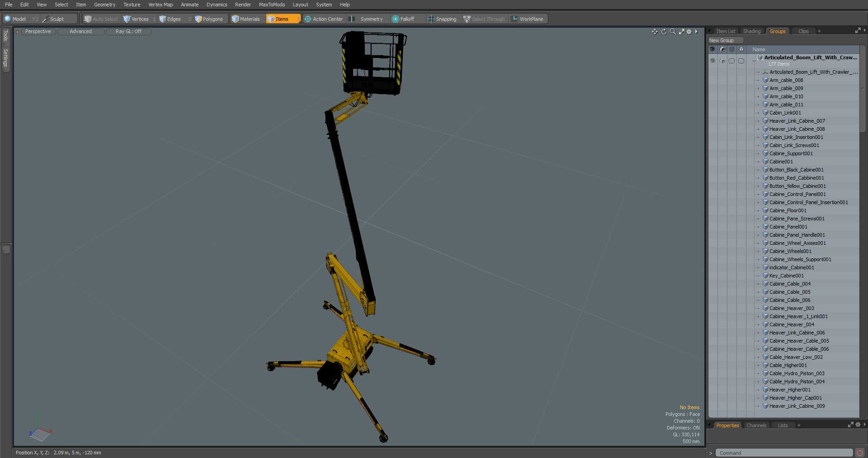
Task: Switch to the Channels tab
Action: click(756, 425)
